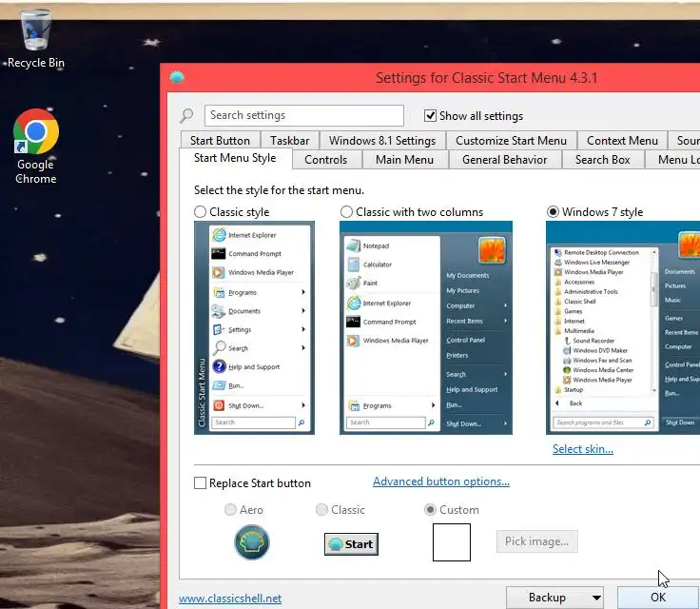700x609 pixels.
Task: Click Command Prompt icon in Classic style preview
Action: coord(219,253)
